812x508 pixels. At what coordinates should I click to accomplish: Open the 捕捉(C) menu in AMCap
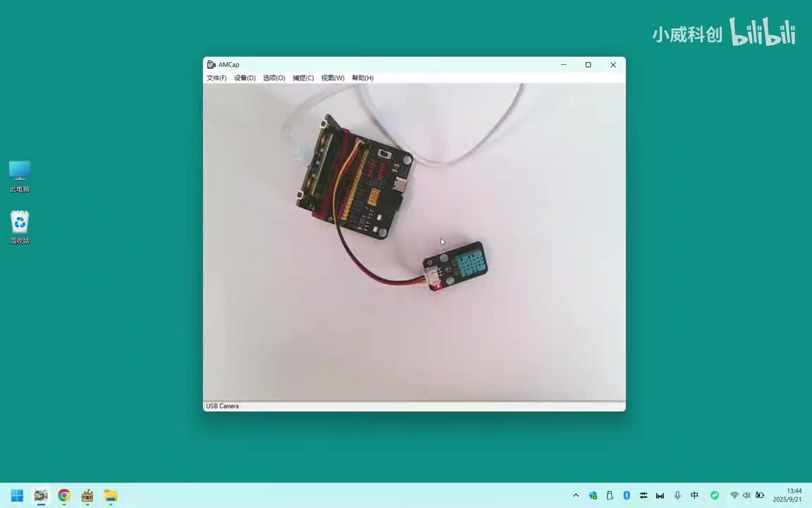click(x=303, y=78)
